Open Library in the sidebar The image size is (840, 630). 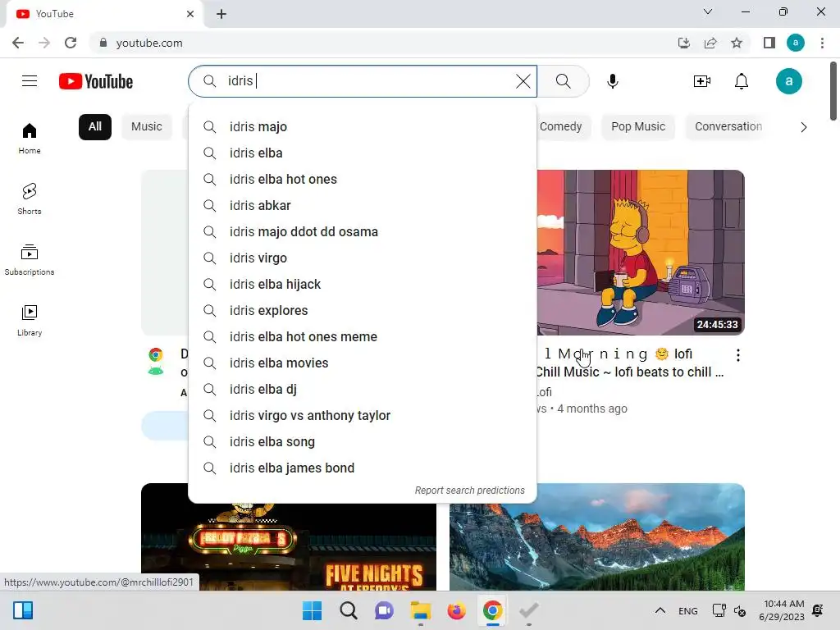30,321
